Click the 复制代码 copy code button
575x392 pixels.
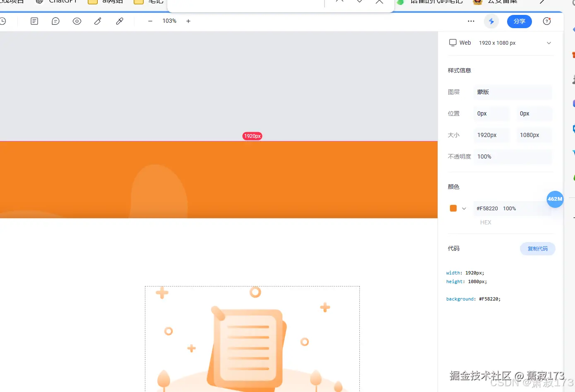(x=537, y=248)
